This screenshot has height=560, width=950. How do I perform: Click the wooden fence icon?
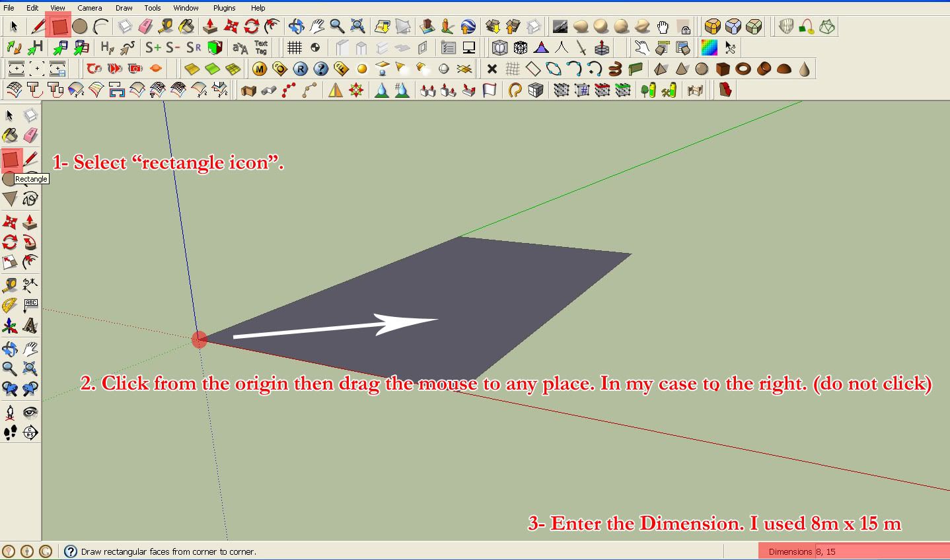[x=695, y=90]
